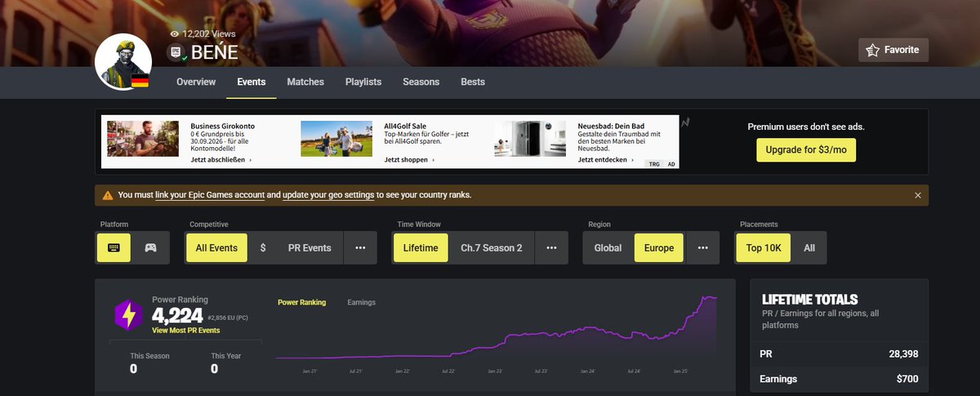The image size is (980, 396).
Task: Click the purple Power Ranking lightning icon
Action: point(128,314)
